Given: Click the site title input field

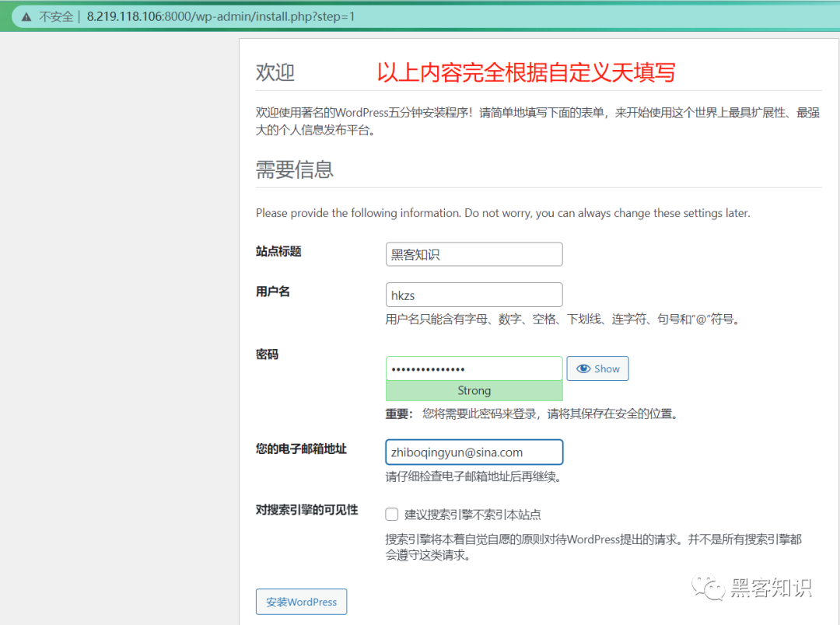Looking at the screenshot, I should pos(474,254).
